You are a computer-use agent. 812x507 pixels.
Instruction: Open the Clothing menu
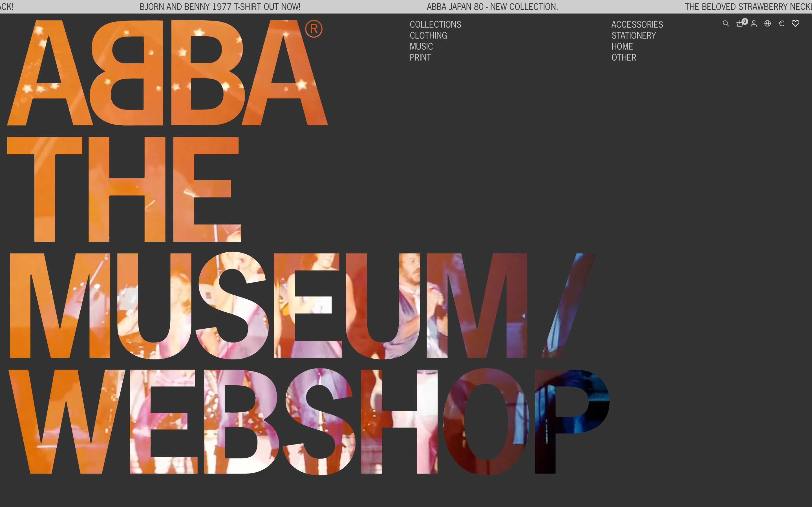428,35
